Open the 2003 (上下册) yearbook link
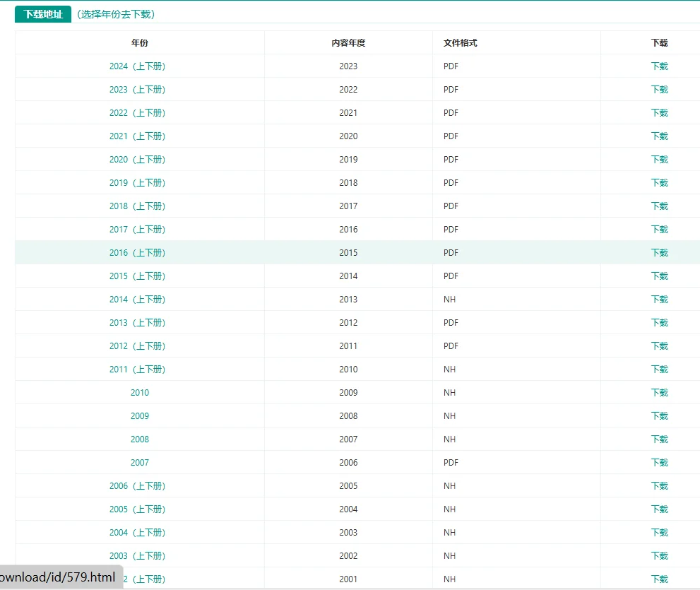The image size is (700, 590). pos(138,555)
